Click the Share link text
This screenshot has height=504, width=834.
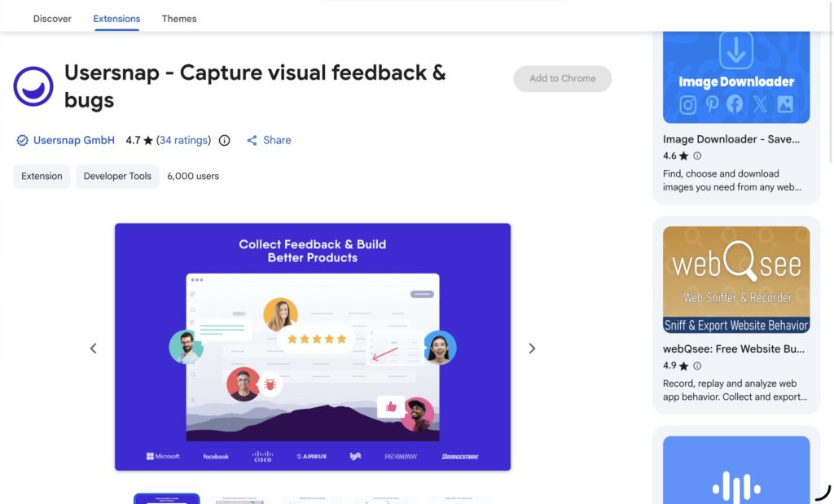click(x=277, y=140)
